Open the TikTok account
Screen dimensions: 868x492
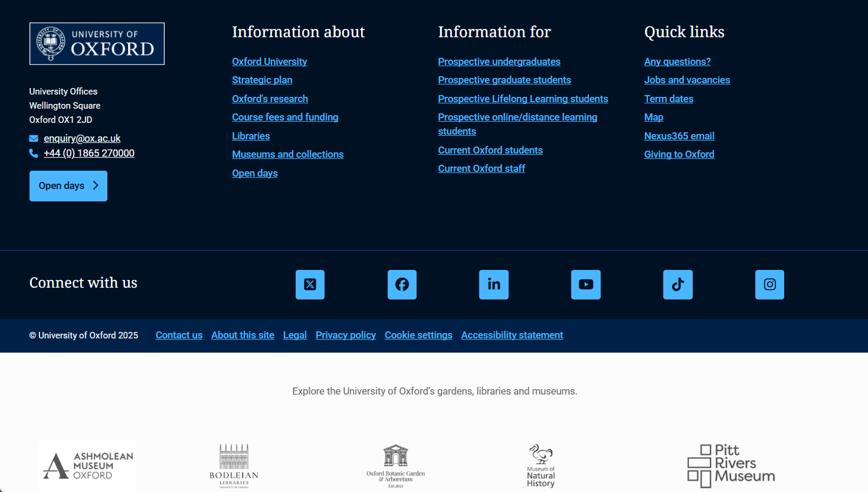pos(677,284)
